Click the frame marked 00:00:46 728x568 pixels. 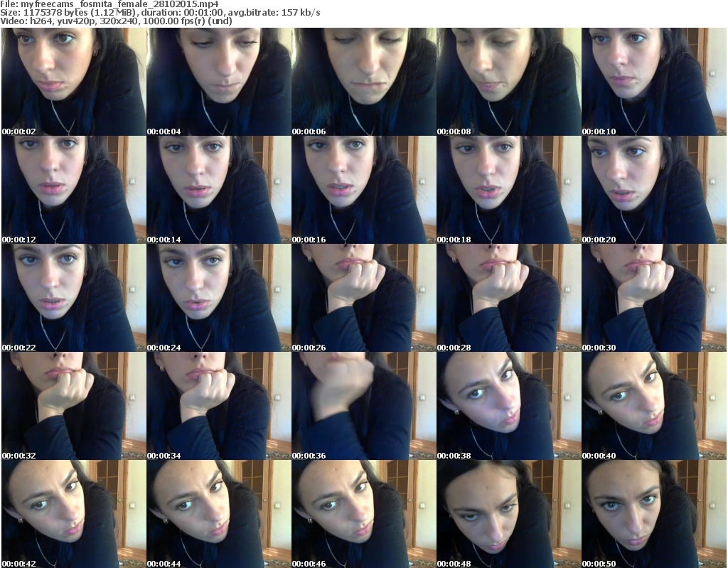[x=363, y=514]
